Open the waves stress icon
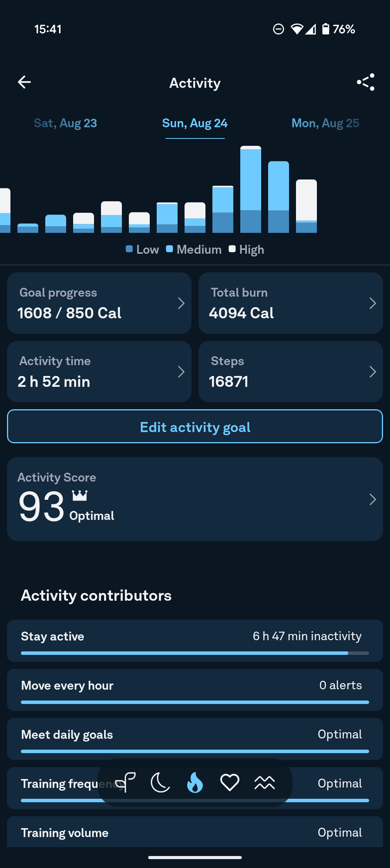This screenshot has width=390, height=868. pos(265,783)
